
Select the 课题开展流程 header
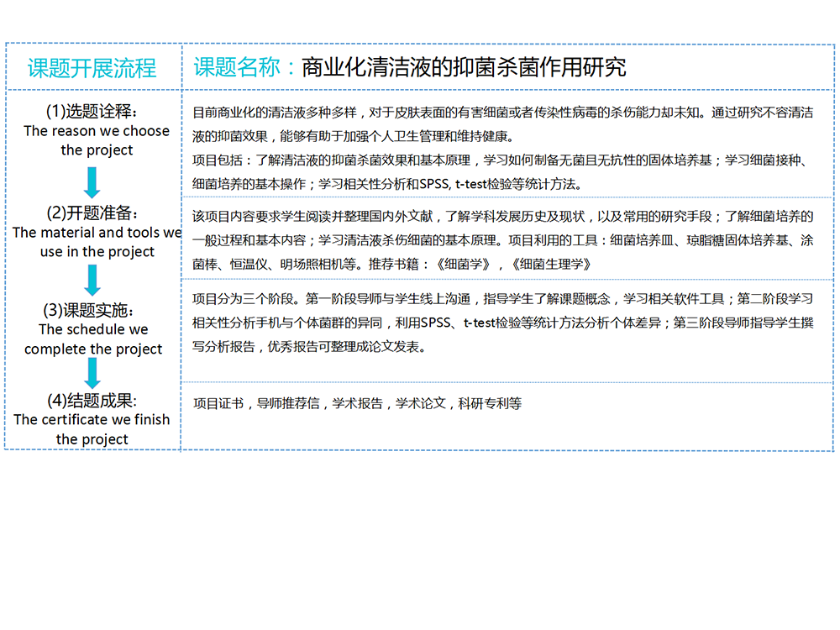pyautogui.click(x=92, y=68)
